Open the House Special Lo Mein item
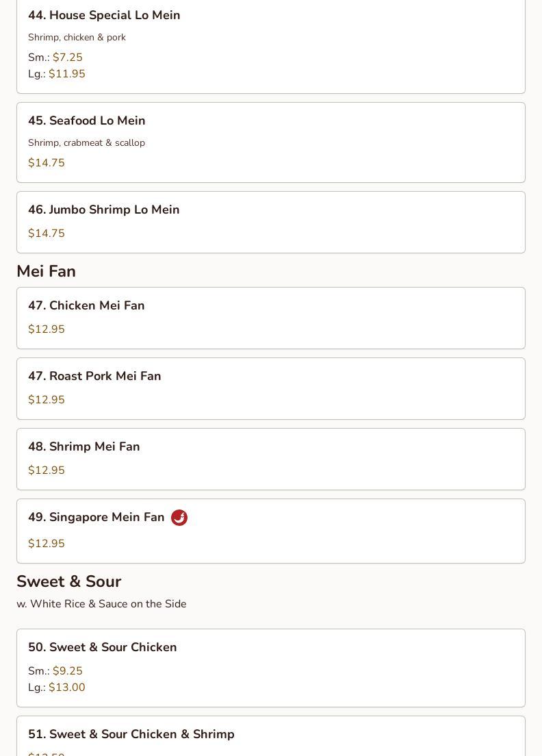Viewport: 542px width, 756px height. point(271,46)
